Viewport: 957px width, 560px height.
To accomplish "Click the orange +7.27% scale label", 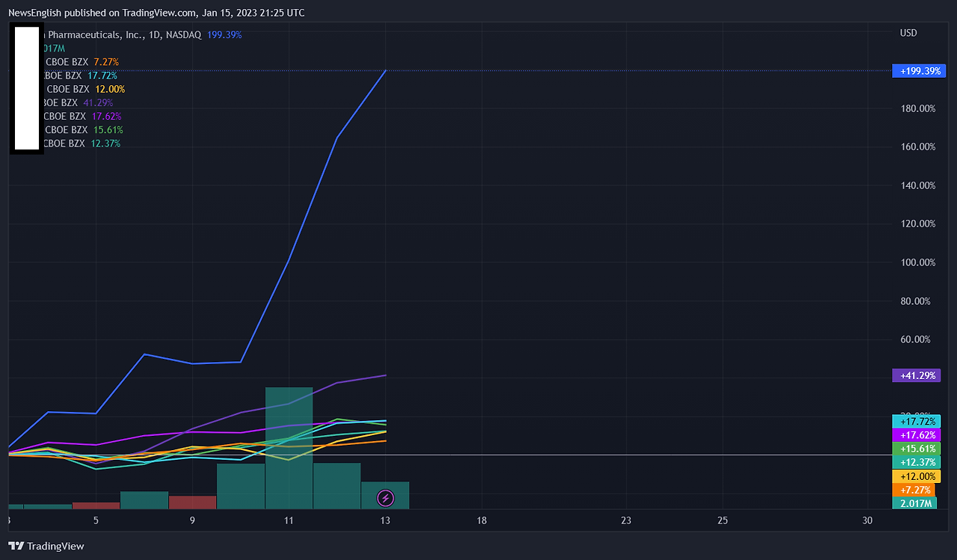I will [x=914, y=490].
